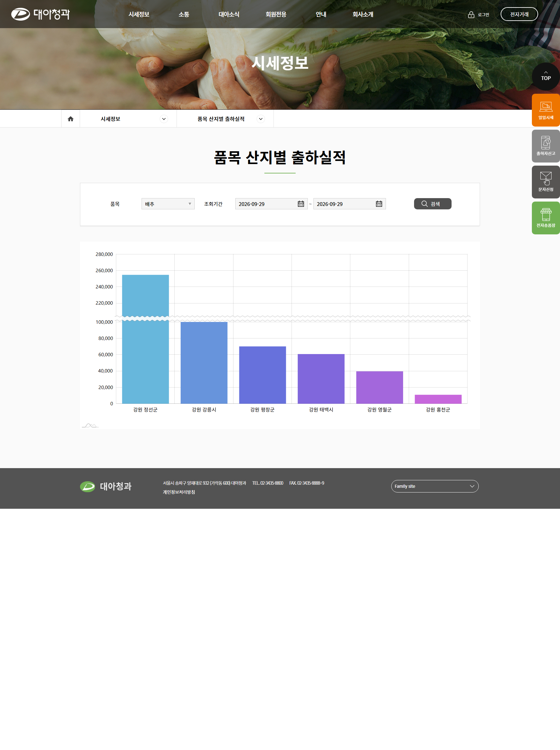Select the 강원 정선군 bar in chart
This screenshot has width=560, height=750.
[145, 339]
